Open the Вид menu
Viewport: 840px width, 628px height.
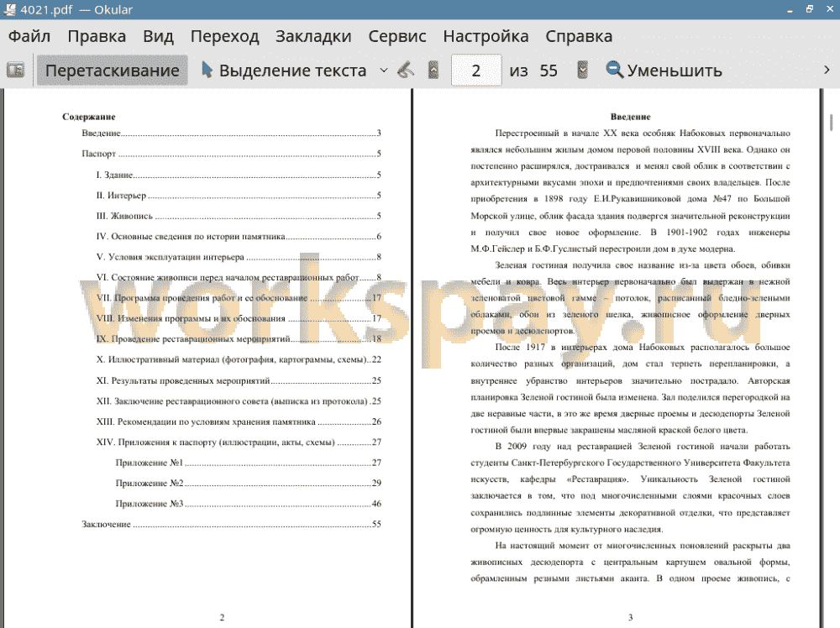(x=158, y=36)
